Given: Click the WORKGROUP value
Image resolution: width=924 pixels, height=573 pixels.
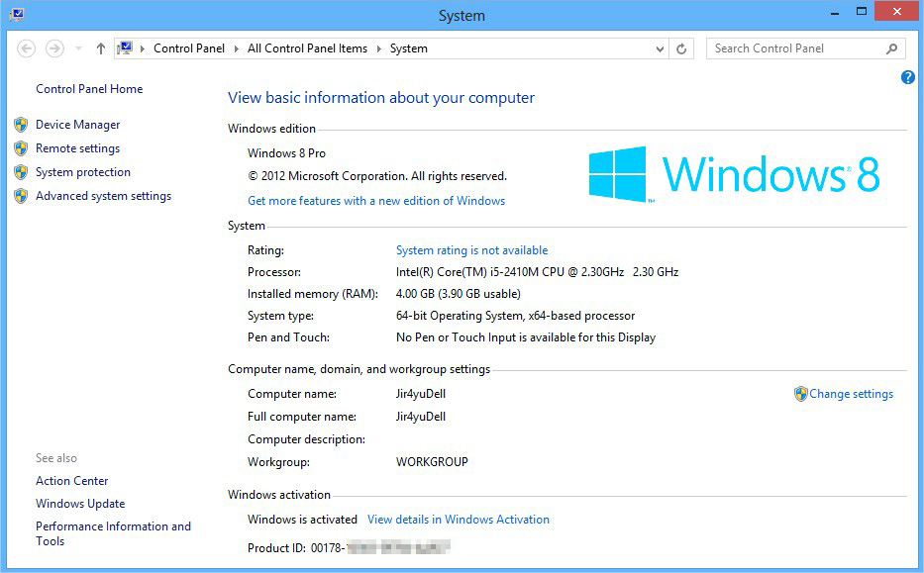Looking at the screenshot, I should point(432,462).
